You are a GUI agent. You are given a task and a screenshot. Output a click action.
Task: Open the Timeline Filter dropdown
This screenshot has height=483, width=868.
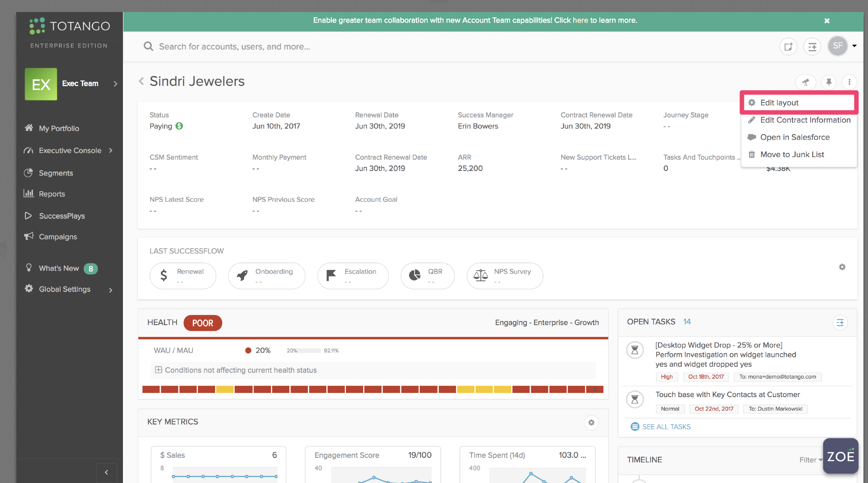pos(811,460)
